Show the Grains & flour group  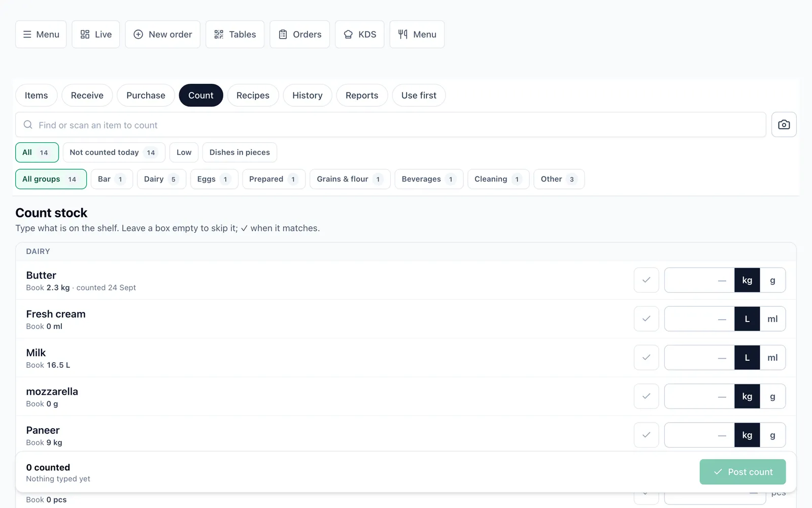pyautogui.click(x=350, y=179)
